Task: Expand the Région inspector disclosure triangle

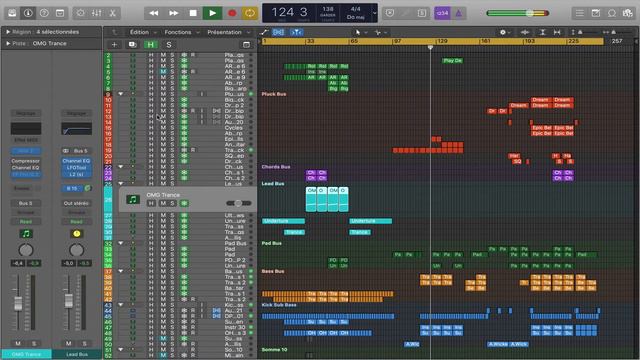Action: (8, 32)
